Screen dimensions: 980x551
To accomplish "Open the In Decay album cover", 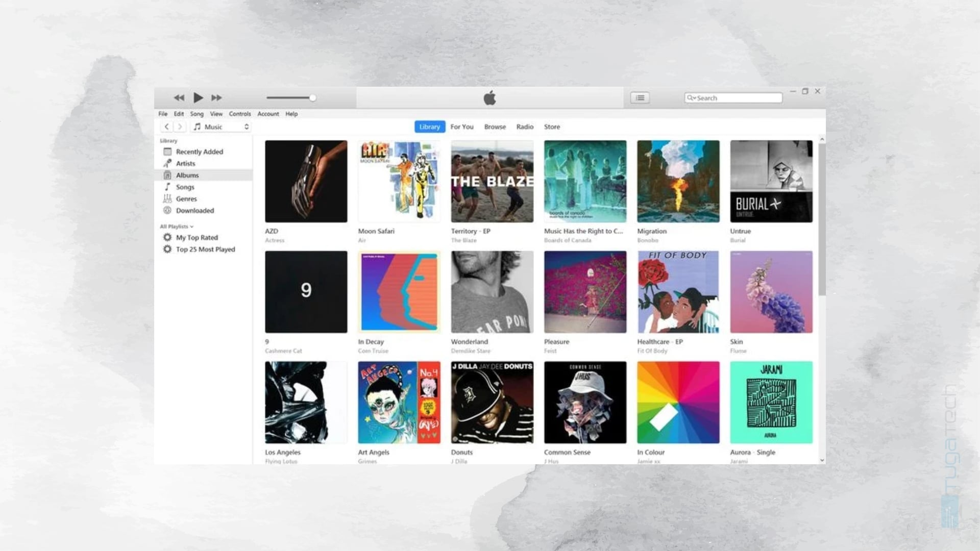I will coord(399,292).
